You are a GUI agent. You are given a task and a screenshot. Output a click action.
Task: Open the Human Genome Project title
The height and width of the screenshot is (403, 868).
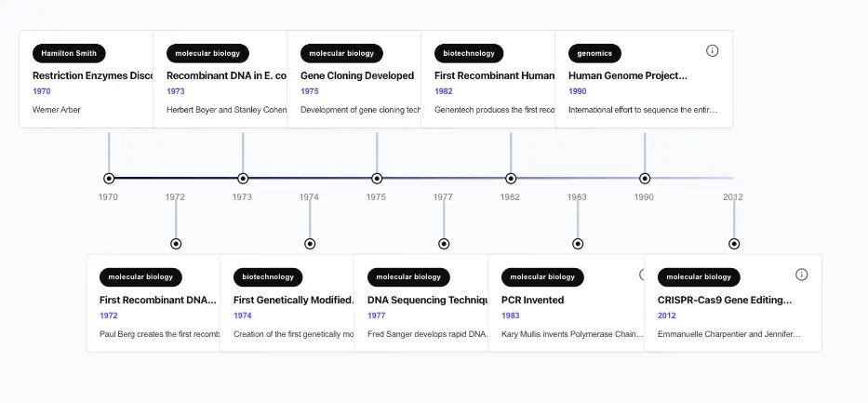(628, 75)
